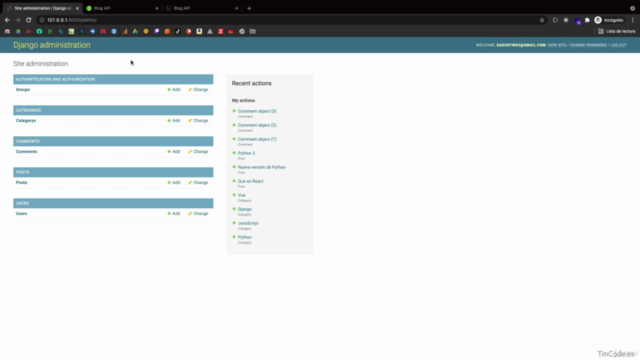Click Change for Comments
The width and height of the screenshot is (640, 360).
[x=198, y=151]
